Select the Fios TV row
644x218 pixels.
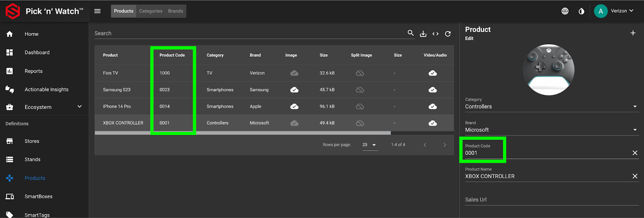click(274, 73)
